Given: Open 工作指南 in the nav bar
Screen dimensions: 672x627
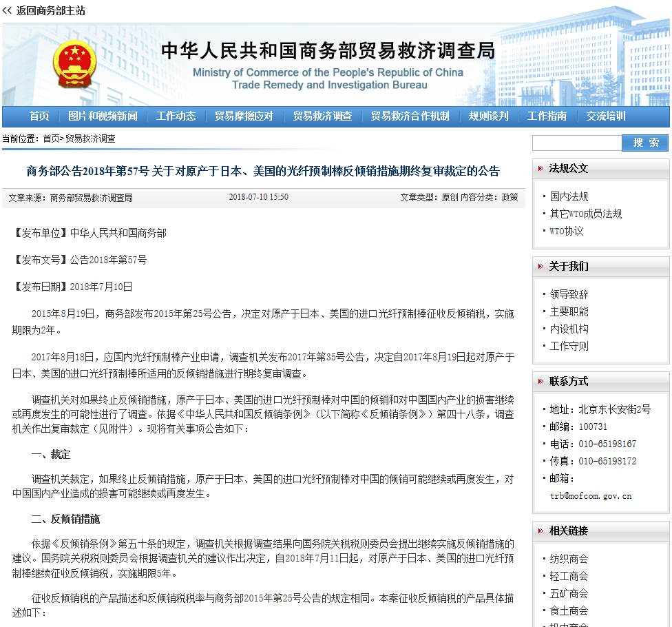Looking at the screenshot, I should (547, 116).
